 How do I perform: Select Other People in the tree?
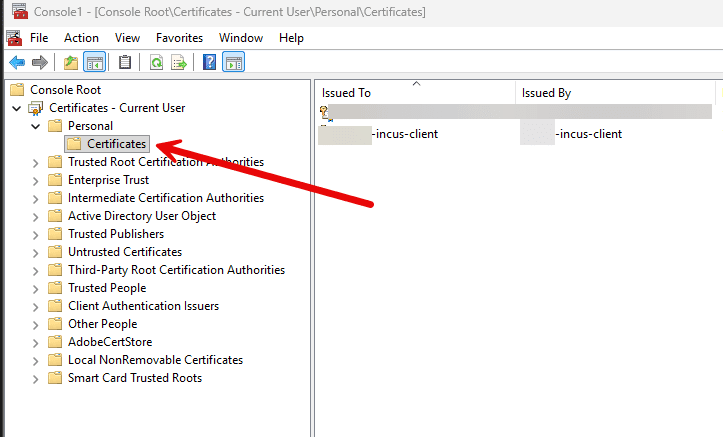pos(102,324)
